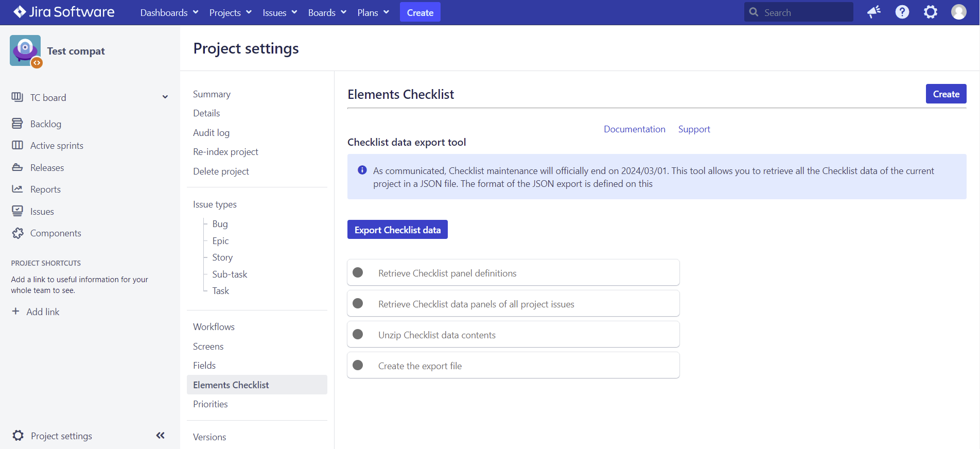Click the info icon in the notice banner
Screen dimensions: 980x449
tap(362, 170)
